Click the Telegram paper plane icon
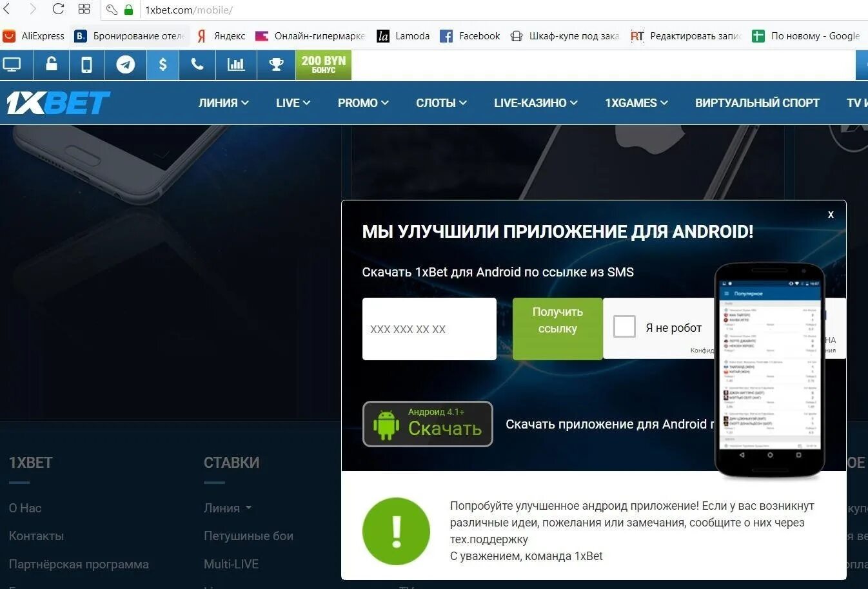Image resolution: width=868 pixels, height=589 pixels. [125, 64]
